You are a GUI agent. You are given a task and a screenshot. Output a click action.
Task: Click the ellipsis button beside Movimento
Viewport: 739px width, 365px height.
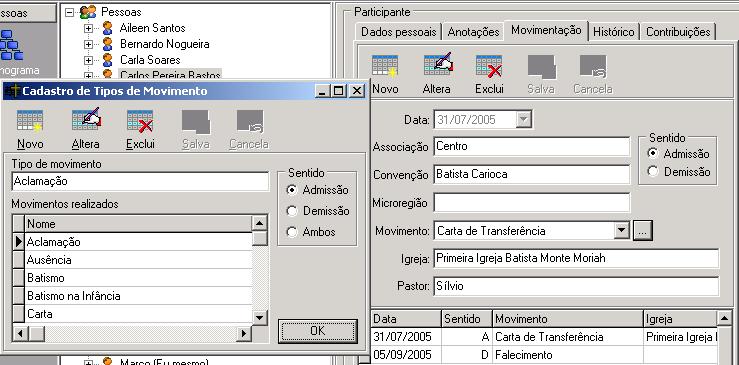[643, 231]
